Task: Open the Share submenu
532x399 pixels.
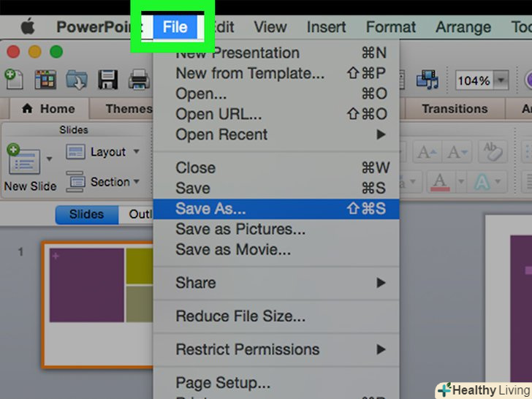Action: pyautogui.click(x=196, y=283)
